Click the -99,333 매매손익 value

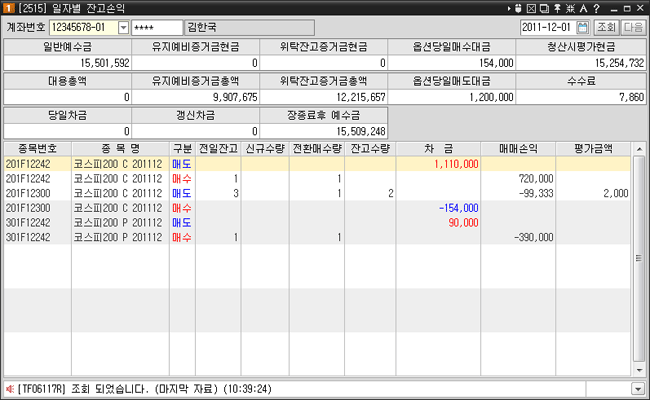[x=536, y=193]
